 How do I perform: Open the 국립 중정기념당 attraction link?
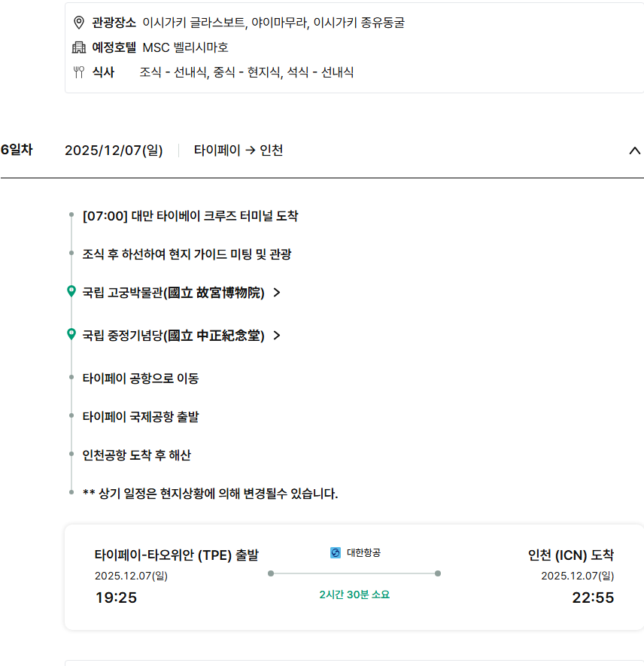(173, 336)
